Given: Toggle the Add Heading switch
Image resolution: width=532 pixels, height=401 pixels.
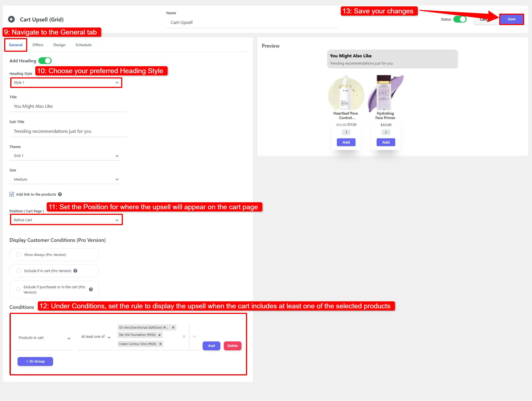Looking at the screenshot, I should point(45,61).
